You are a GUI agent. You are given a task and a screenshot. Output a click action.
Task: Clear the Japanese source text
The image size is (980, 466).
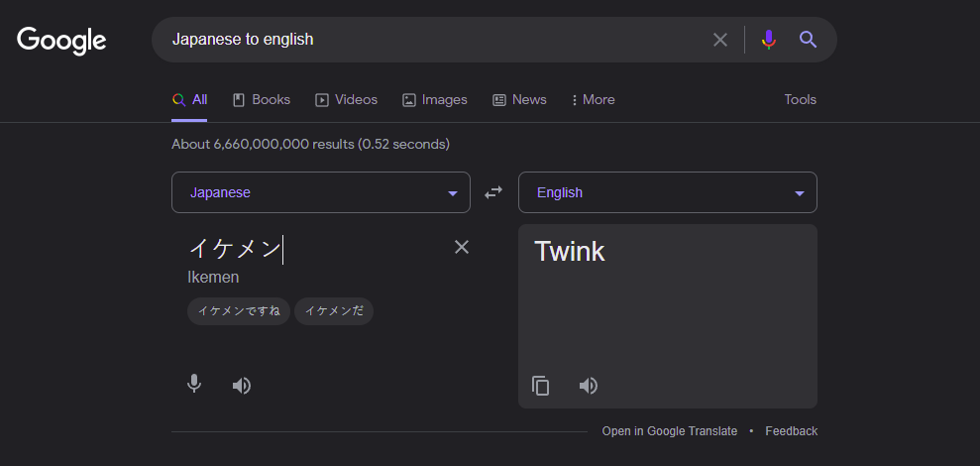click(462, 247)
